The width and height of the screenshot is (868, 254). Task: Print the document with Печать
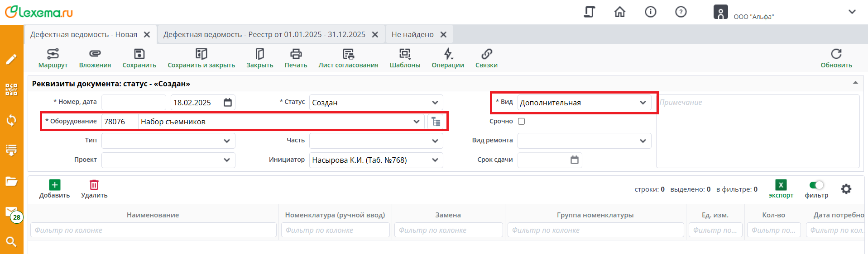click(x=296, y=54)
